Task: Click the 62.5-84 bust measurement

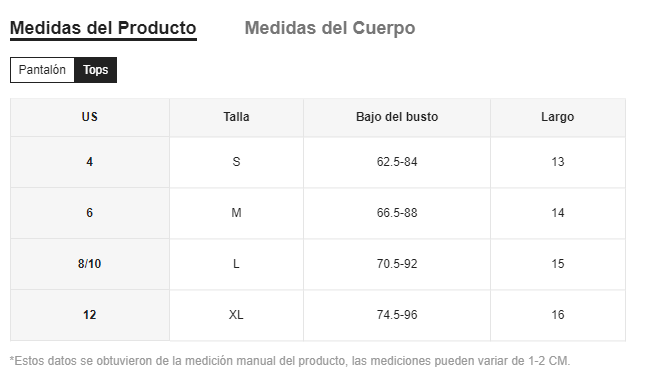Action: point(396,162)
